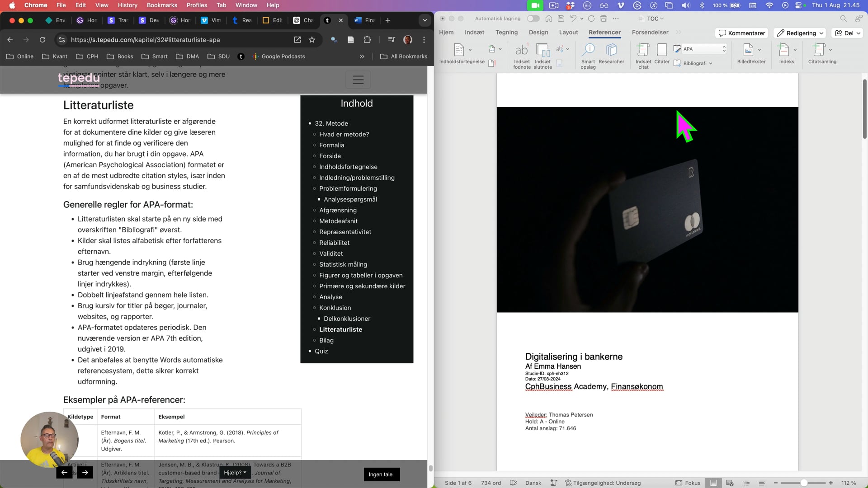Toggle text direction icon in status bar
The height and width of the screenshot is (488, 868).
point(554,483)
